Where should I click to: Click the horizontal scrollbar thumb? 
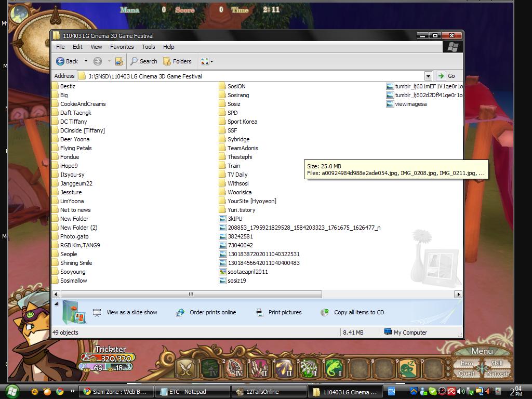coord(191,294)
